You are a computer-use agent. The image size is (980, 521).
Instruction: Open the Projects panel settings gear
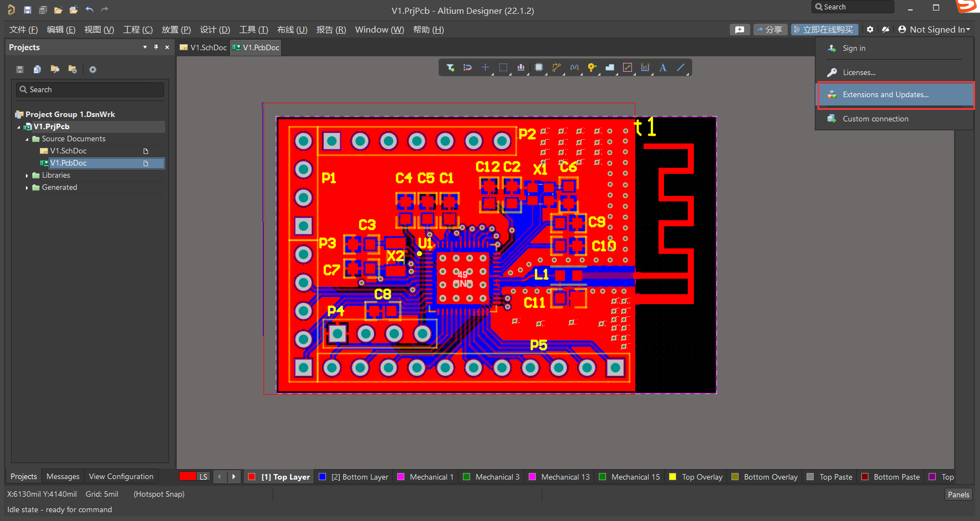coord(92,69)
